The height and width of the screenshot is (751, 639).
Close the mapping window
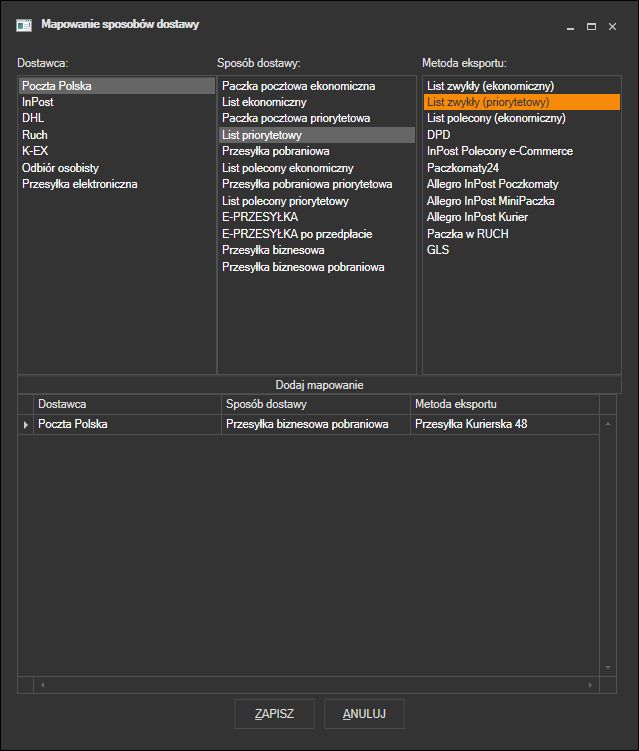tap(612, 27)
